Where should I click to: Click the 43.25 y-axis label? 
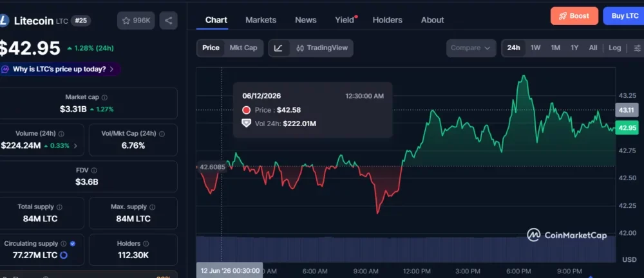click(627, 96)
